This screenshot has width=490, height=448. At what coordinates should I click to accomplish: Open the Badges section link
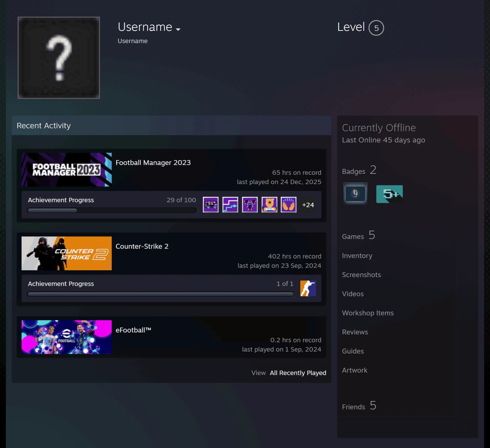point(359,170)
